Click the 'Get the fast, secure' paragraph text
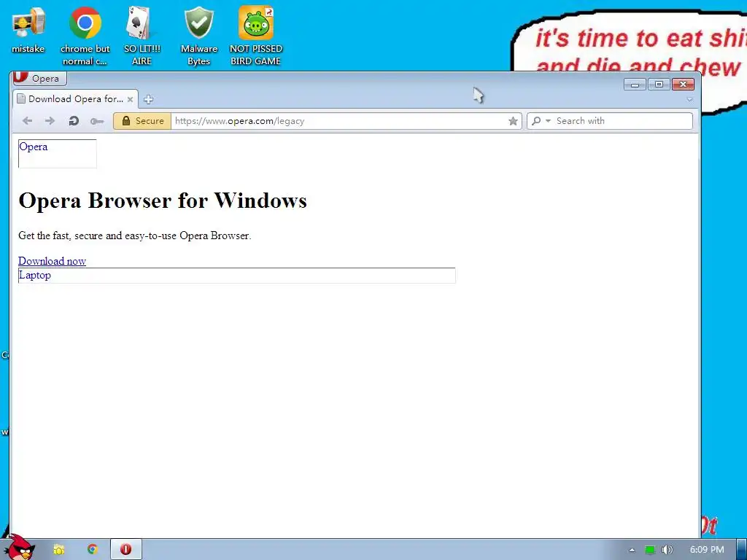 click(x=135, y=236)
